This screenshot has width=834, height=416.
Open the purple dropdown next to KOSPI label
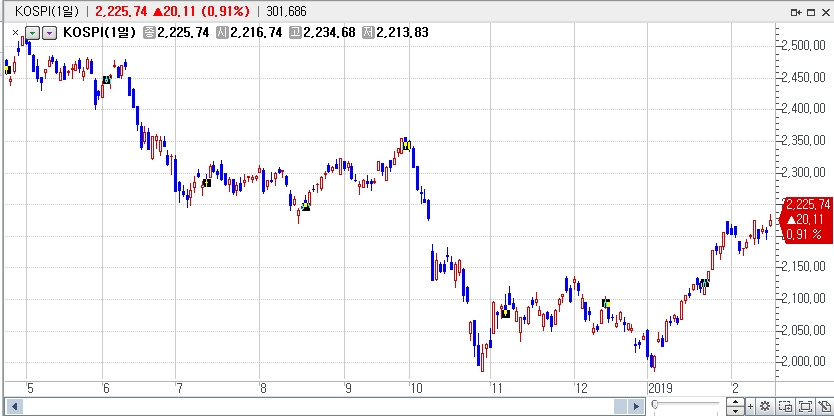coord(50,32)
